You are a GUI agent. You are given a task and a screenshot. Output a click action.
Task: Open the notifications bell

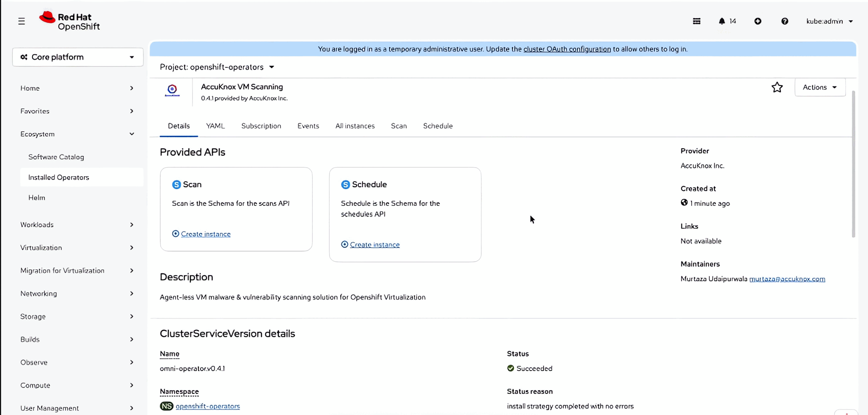722,21
